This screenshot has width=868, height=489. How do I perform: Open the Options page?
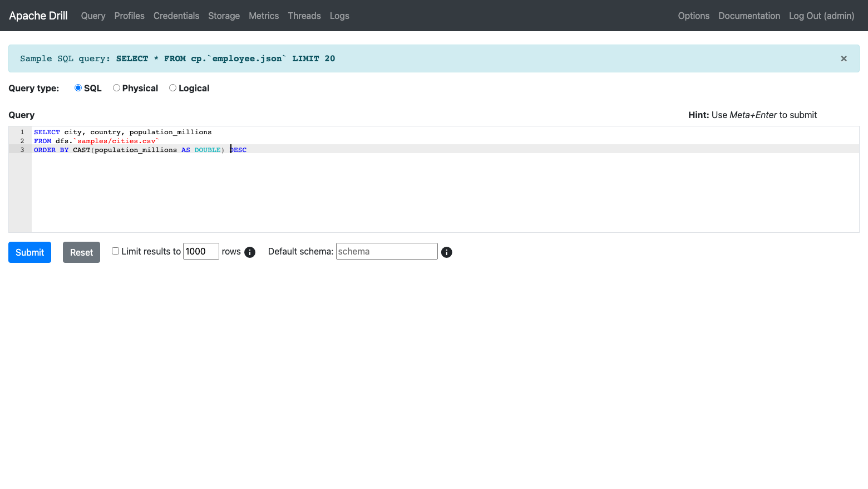[693, 16]
